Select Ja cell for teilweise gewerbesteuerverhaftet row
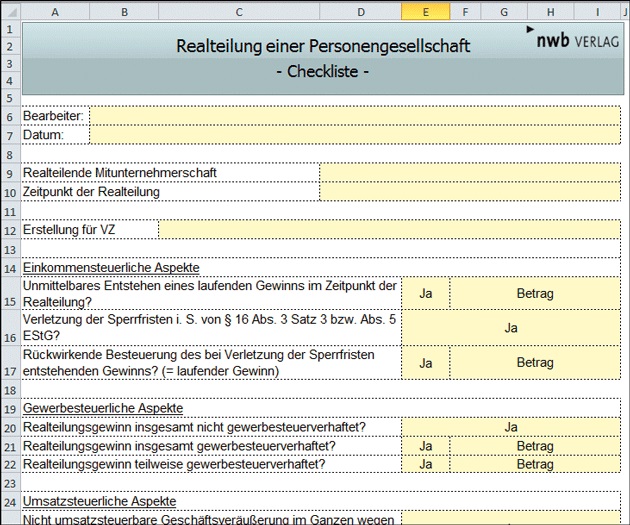This screenshot has height=525, width=630. [425, 465]
